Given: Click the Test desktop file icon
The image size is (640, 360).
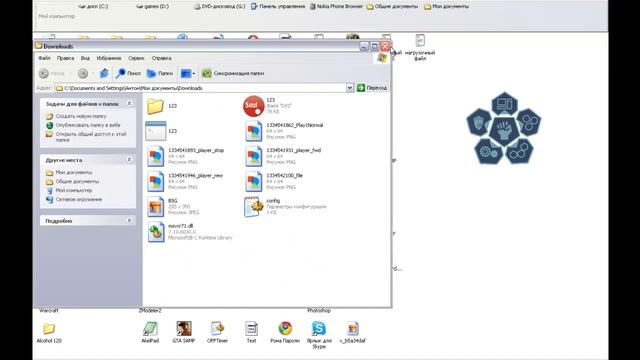Looking at the screenshot, I should pos(251,329).
